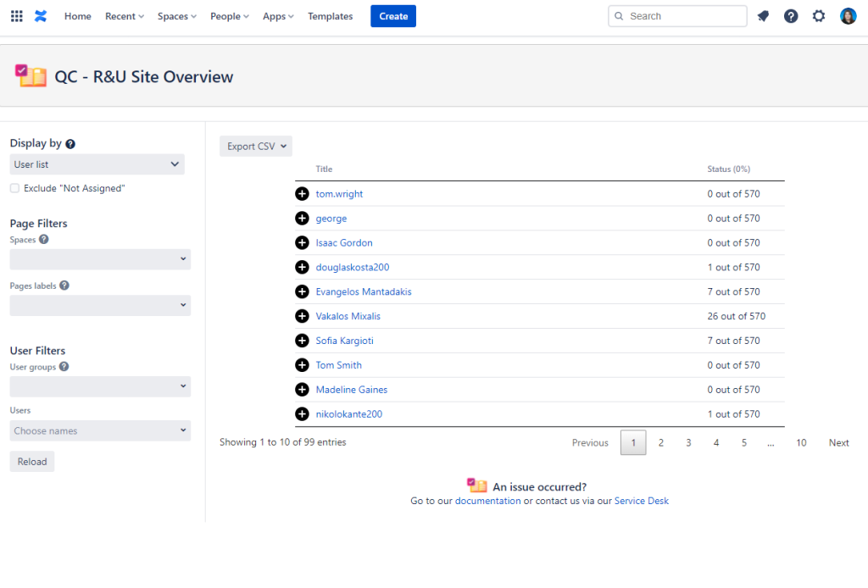Open the Spaces filter dropdown
The width and height of the screenshot is (868, 588).
(100, 259)
